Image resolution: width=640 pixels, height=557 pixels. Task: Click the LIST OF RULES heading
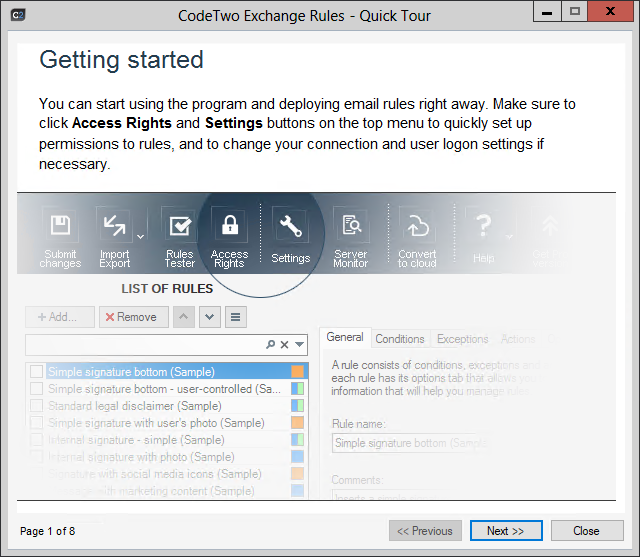point(167,288)
